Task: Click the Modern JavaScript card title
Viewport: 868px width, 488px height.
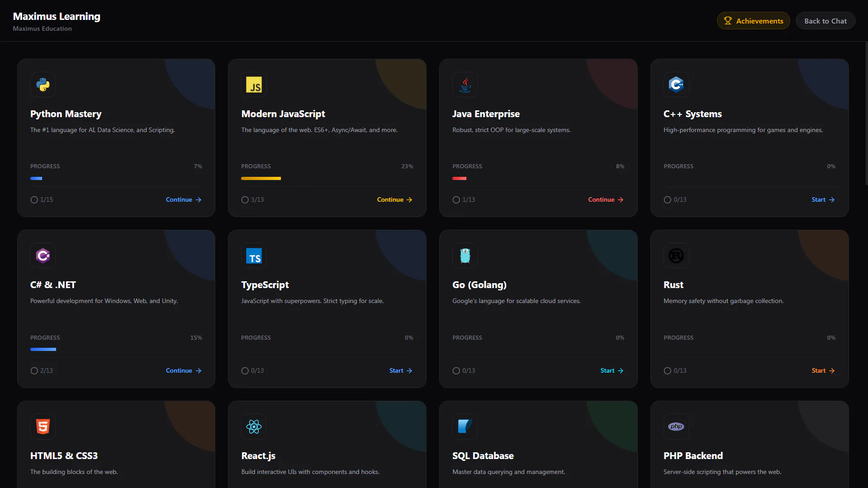Action: (283, 114)
